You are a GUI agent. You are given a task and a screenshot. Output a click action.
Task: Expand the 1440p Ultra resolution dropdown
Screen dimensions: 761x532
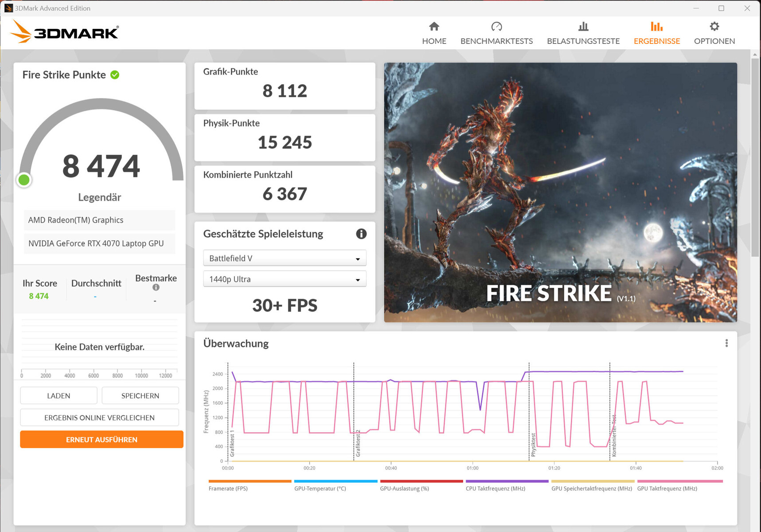pos(285,279)
